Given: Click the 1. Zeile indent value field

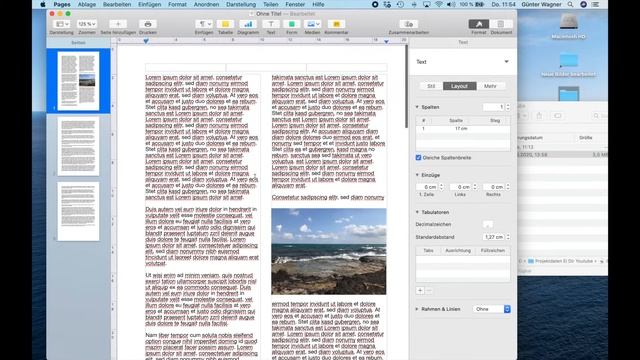Looking at the screenshot, I should pyautogui.click(x=427, y=187).
